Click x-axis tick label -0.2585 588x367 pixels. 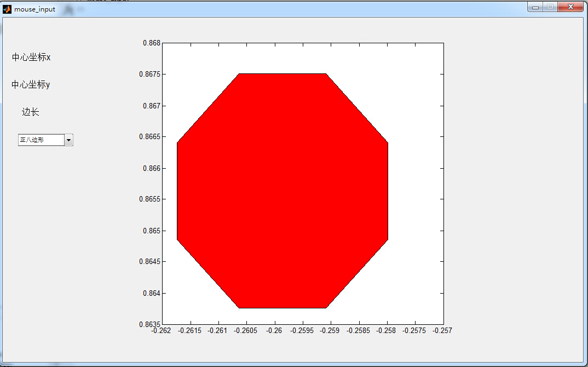(358, 331)
